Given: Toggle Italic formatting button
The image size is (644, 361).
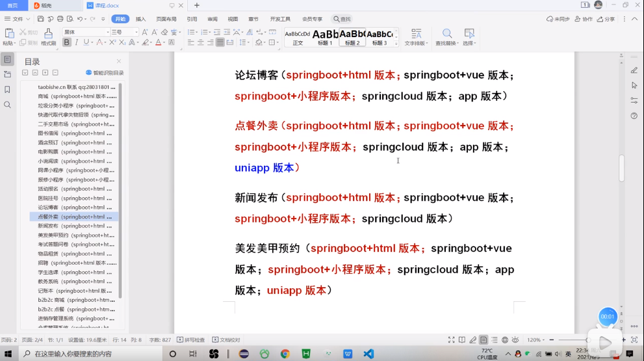Looking at the screenshot, I should click(x=77, y=42).
